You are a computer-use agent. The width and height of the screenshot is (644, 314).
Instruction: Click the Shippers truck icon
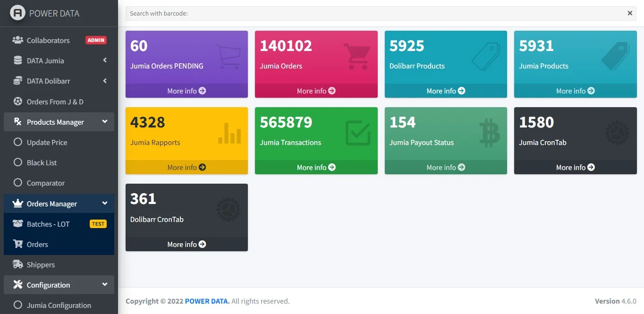[18, 264]
